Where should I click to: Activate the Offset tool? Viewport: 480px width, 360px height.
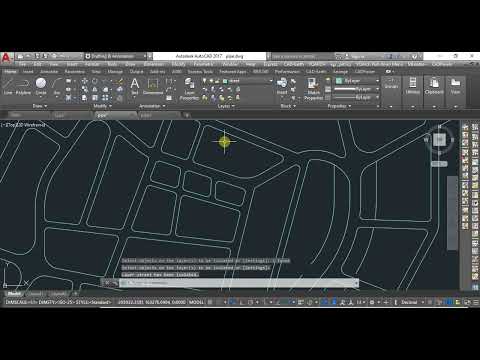[x=120, y=98]
